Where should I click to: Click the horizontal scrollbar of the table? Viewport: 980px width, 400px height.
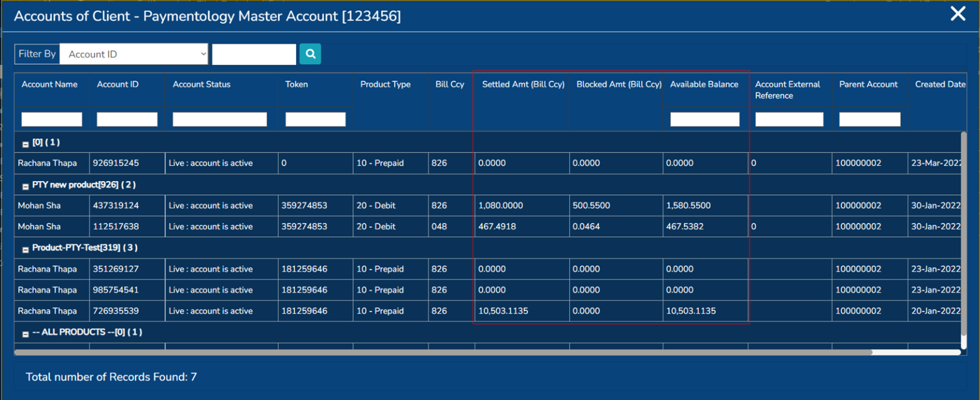click(x=443, y=352)
